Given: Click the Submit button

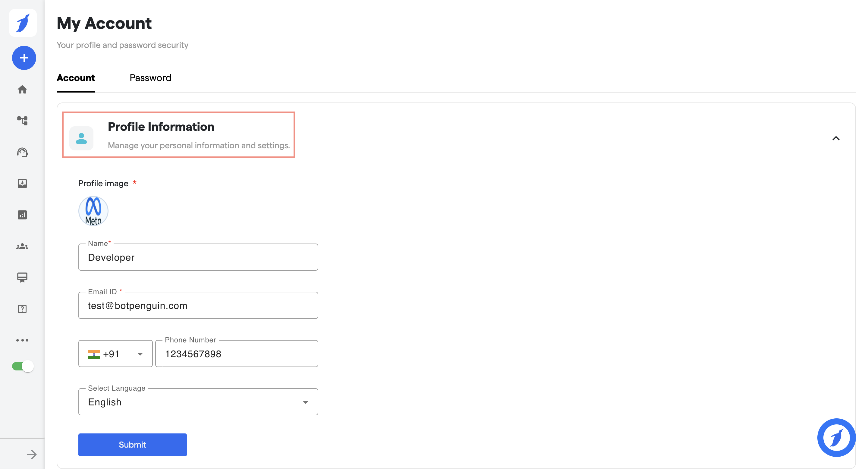Looking at the screenshot, I should click(x=132, y=445).
